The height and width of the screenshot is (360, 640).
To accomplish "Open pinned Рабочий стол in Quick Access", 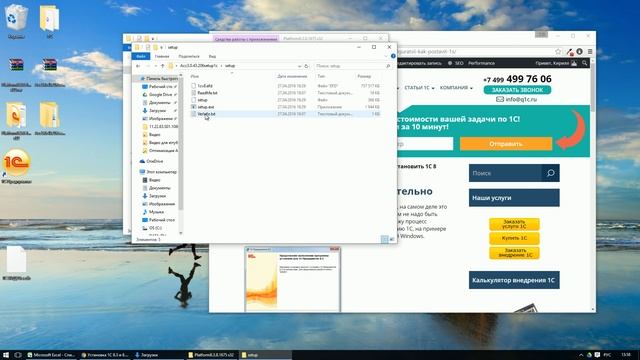I will pyautogui.click(x=160, y=87).
